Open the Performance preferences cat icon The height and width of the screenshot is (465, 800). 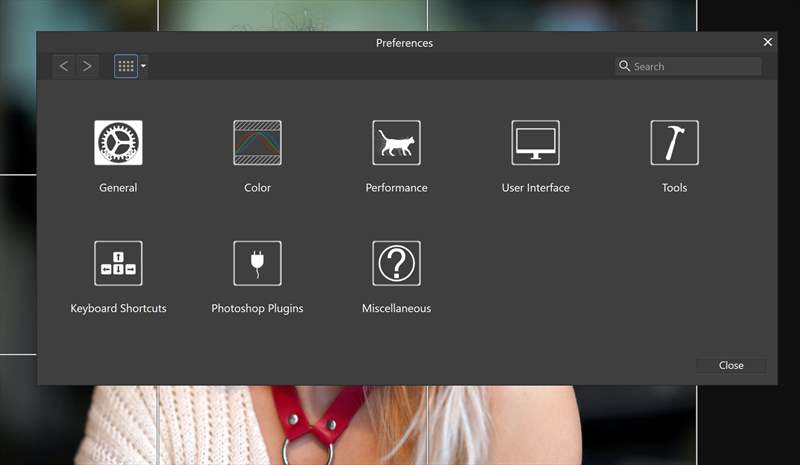tap(396, 143)
